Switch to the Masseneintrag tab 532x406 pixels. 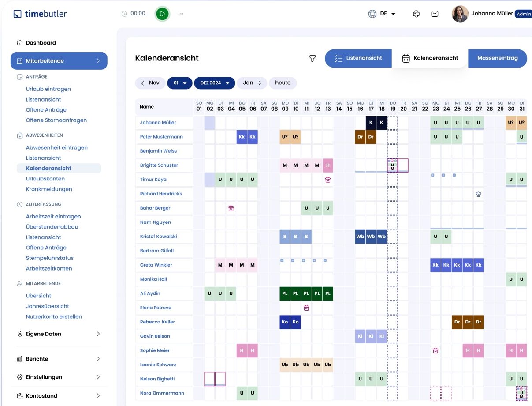click(x=497, y=58)
